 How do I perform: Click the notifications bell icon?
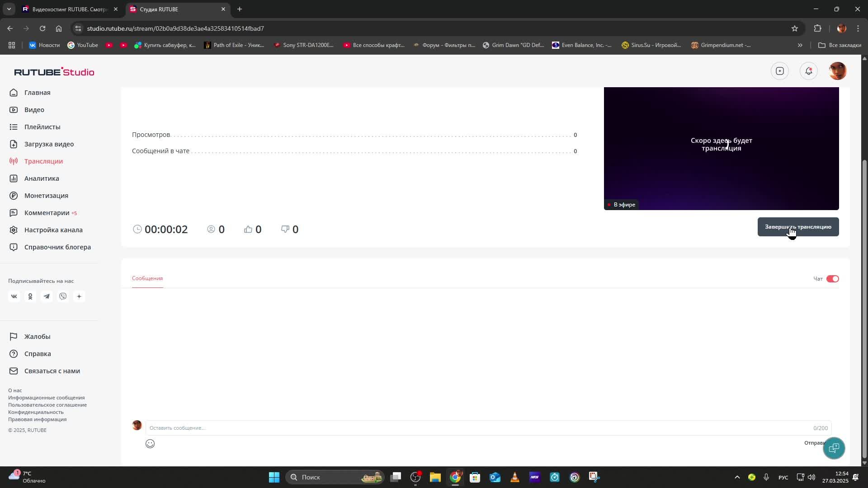tap(808, 71)
